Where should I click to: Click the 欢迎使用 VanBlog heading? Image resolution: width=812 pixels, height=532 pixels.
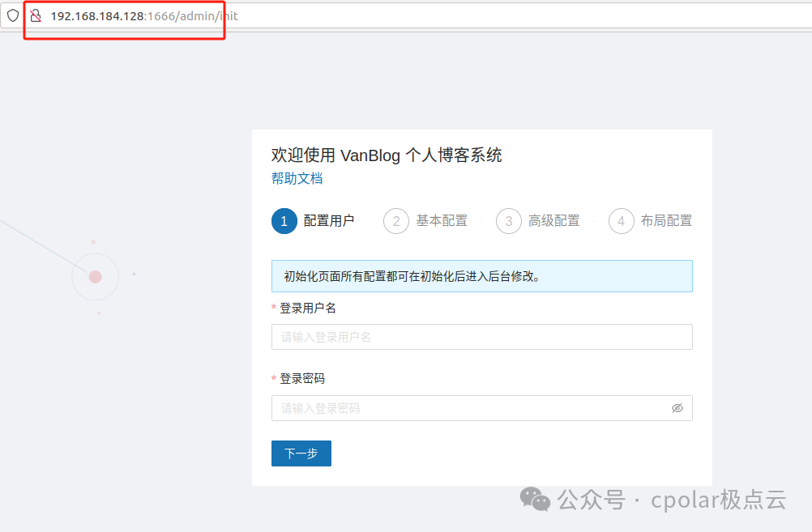point(387,155)
